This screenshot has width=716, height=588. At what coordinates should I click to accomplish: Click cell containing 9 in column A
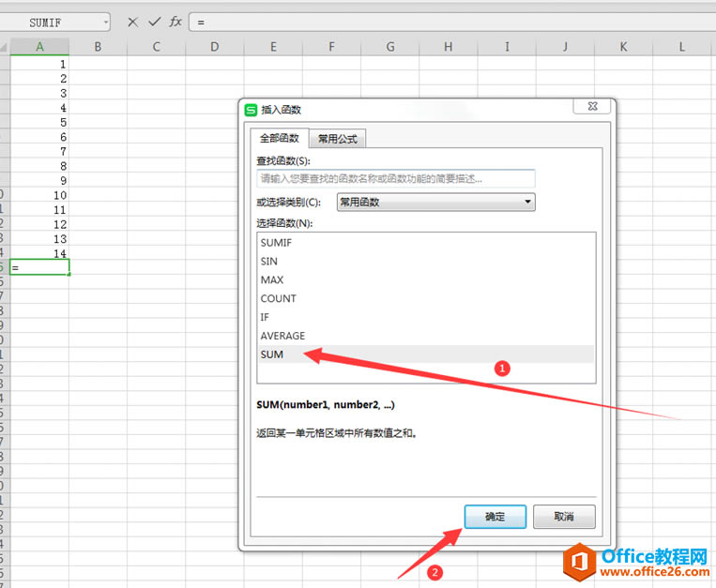(x=39, y=180)
